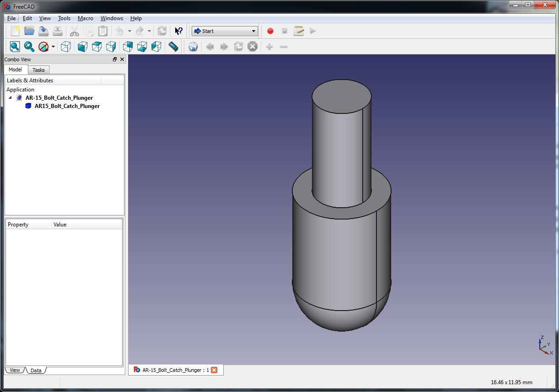Image resolution: width=559 pixels, height=392 pixels.
Task: Click the web Stop loading icon
Action: pyautogui.click(x=253, y=47)
